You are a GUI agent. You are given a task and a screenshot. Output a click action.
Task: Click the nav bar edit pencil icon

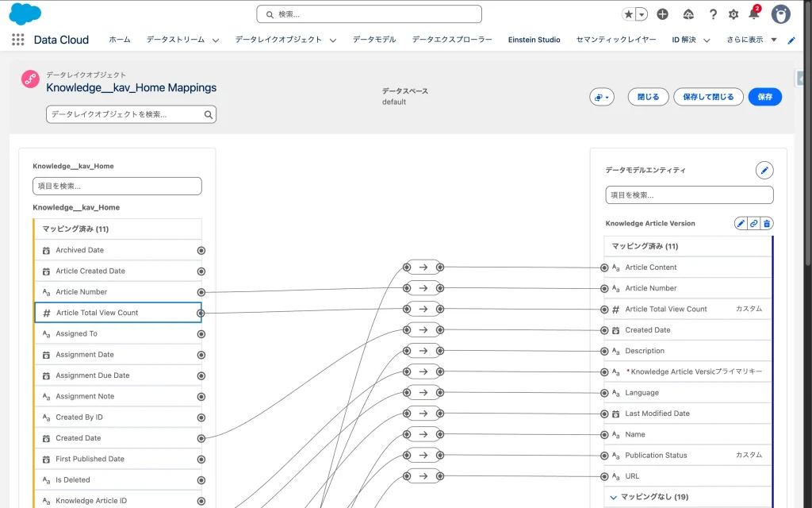click(791, 40)
